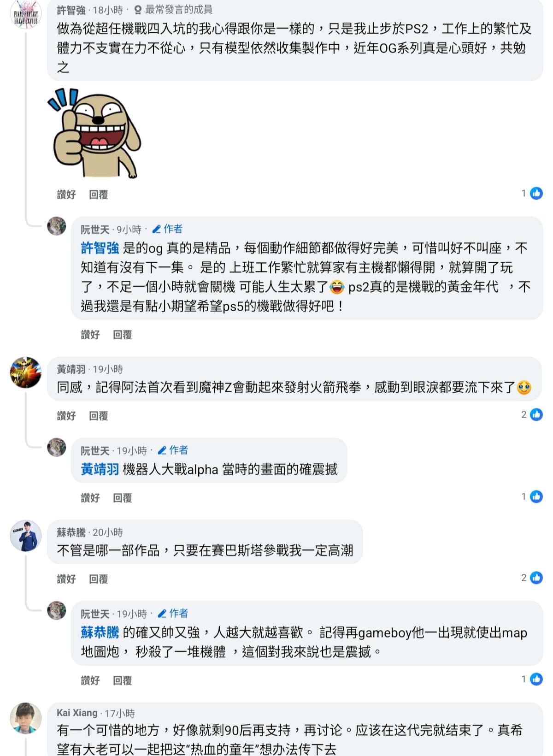The height and width of the screenshot is (756, 553).
Task: Tap the 作者 author badge on the 9小時 reply
Action: [168, 229]
